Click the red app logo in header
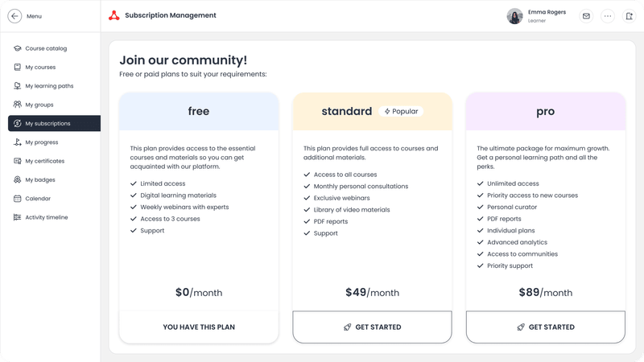The height and width of the screenshot is (362, 644). click(x=114, y=16)
